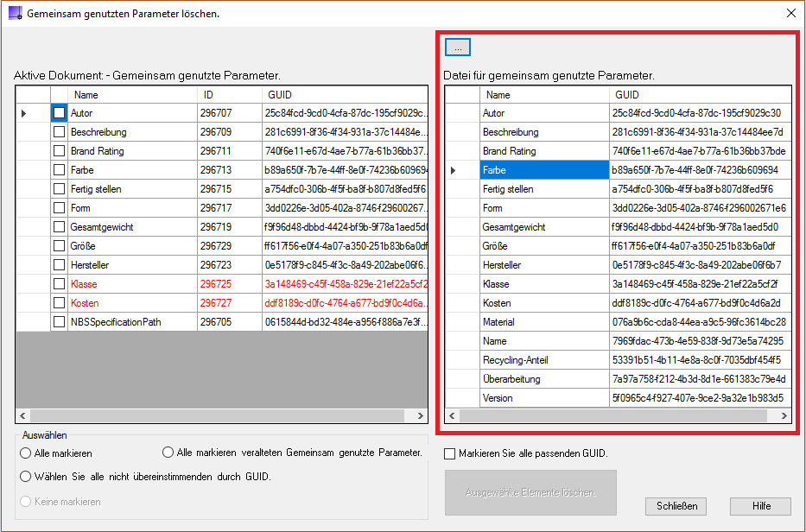This screenshot has width=806, height=532.
Task: Tick the red Kosten row checkbox
Action: pos(59,303)
